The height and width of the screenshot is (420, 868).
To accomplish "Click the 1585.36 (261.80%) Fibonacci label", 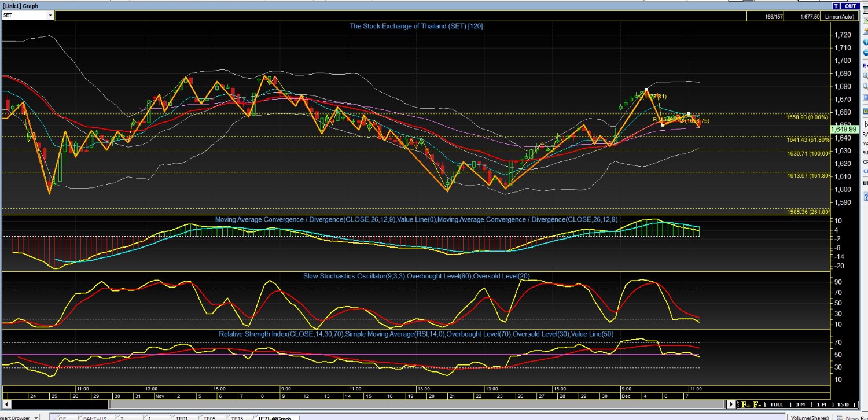I will coord(808,212).
